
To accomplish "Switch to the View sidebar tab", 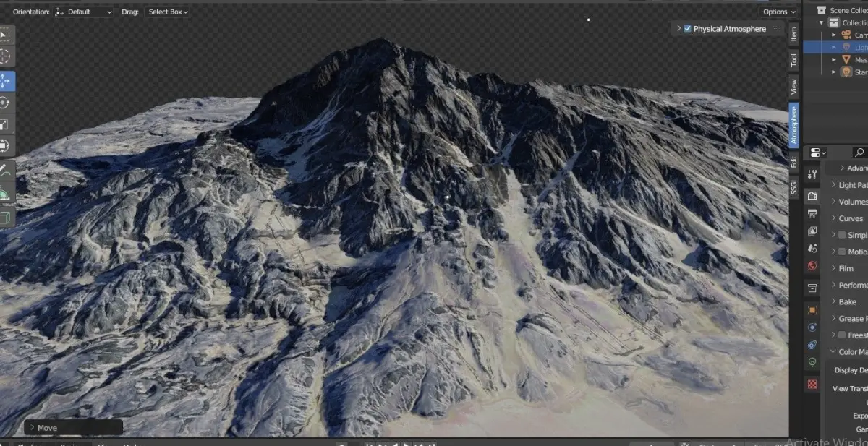I will coord(793,87).
